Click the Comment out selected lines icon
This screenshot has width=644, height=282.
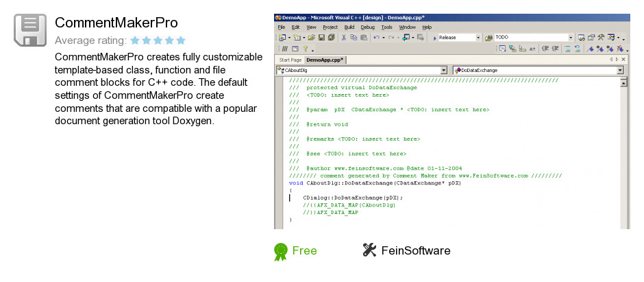click(x=567, y=49)
